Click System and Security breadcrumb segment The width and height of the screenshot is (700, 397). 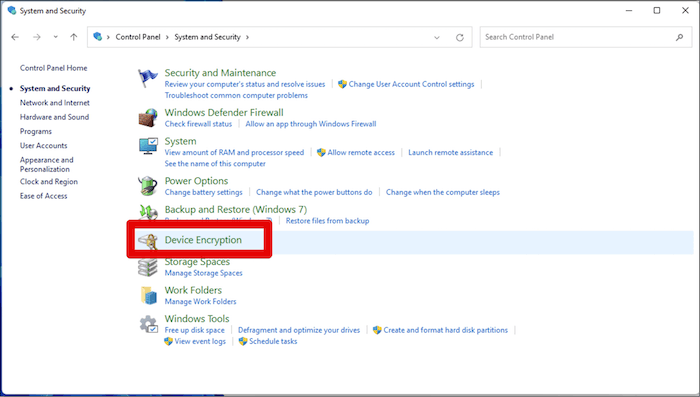[208, 37]
